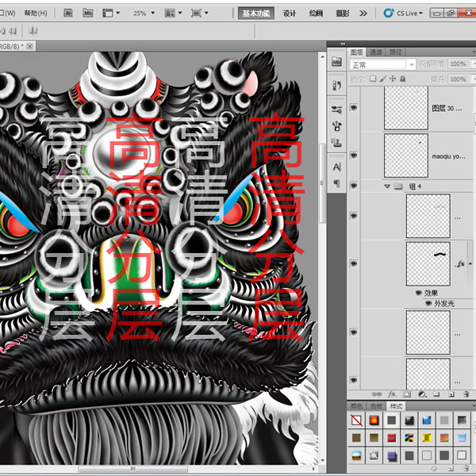Select the 组 4 folder row

coord(416,186)
